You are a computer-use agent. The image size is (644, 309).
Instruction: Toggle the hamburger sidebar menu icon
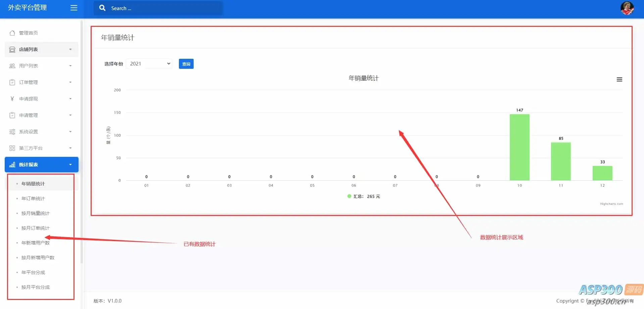[74, 8]
